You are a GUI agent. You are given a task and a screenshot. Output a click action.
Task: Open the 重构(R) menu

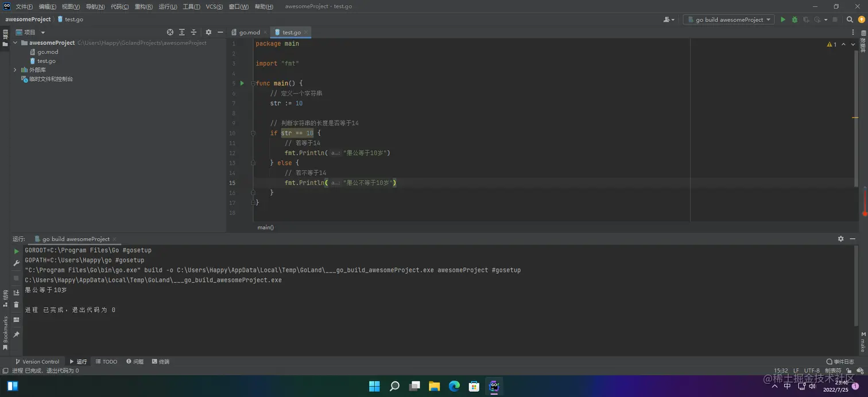[144, 6]
